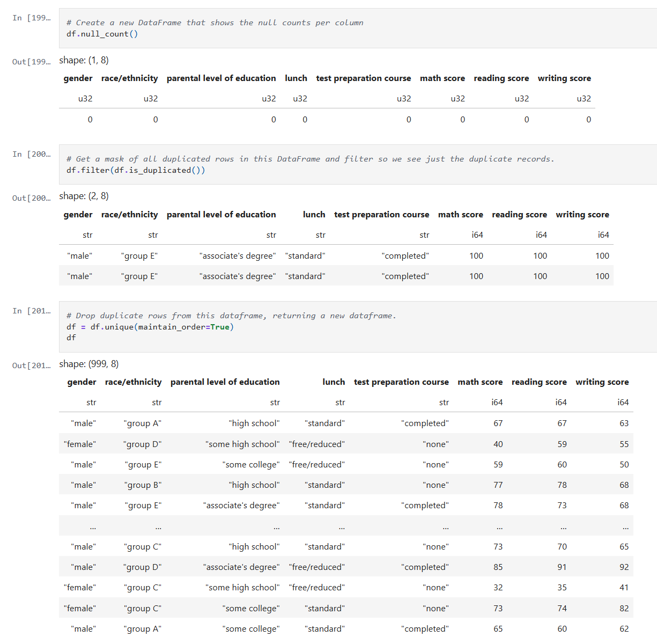
Task: Click the writing score value 92
Action: click(624, 567)
